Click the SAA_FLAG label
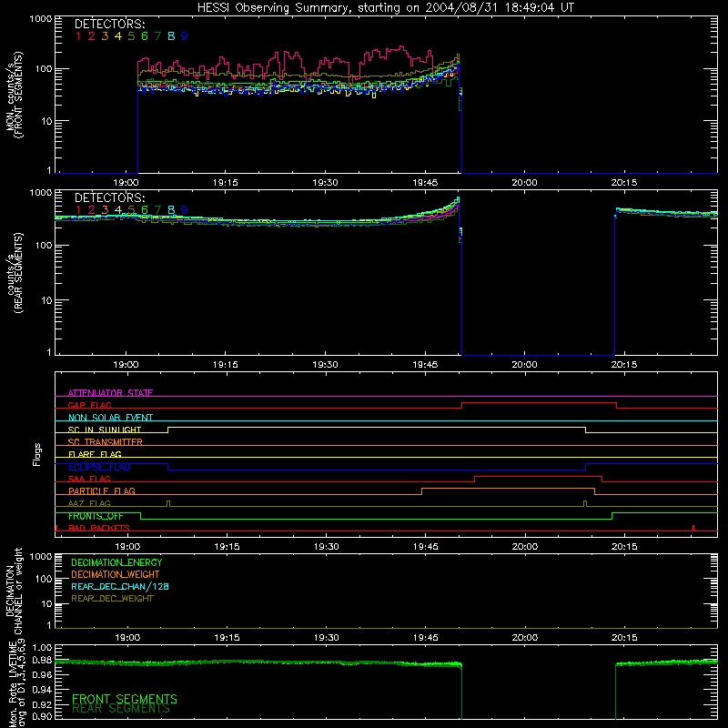Image resolution: width=728 pixels, height=728 pixels. [89, 479]
